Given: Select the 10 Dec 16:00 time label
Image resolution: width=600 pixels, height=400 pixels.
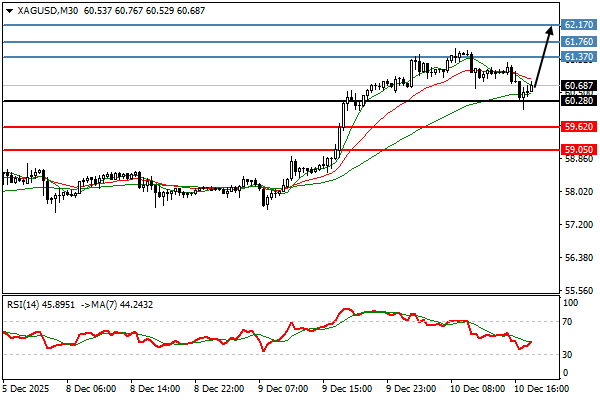Looking at the screenshot, I should click(x=543, y=387).
